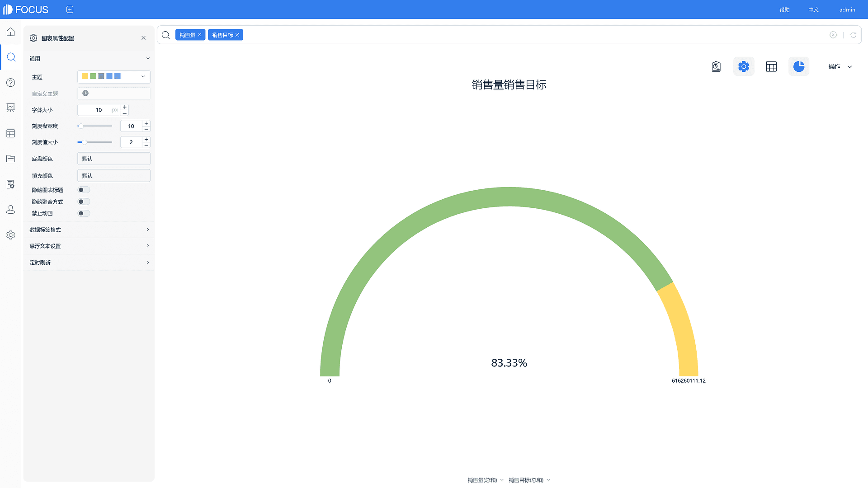Open the home page sidebar icon
The height and width of the screenshot is (488, 868).
11,32
